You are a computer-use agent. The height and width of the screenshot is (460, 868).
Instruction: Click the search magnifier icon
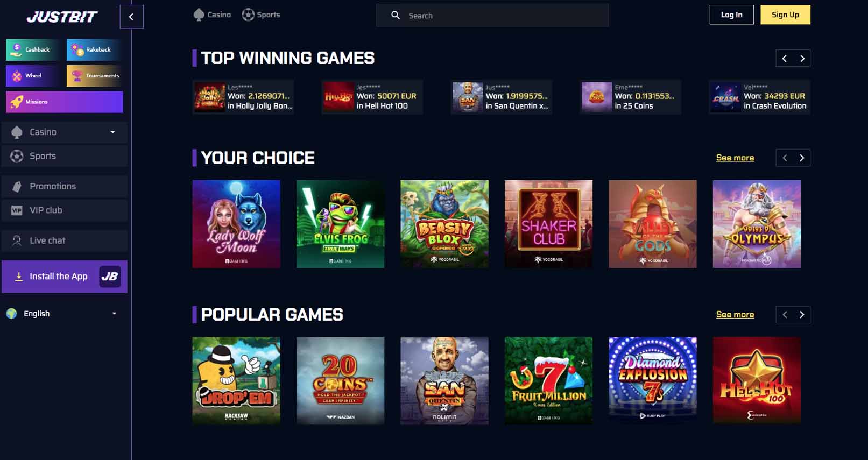396,16
